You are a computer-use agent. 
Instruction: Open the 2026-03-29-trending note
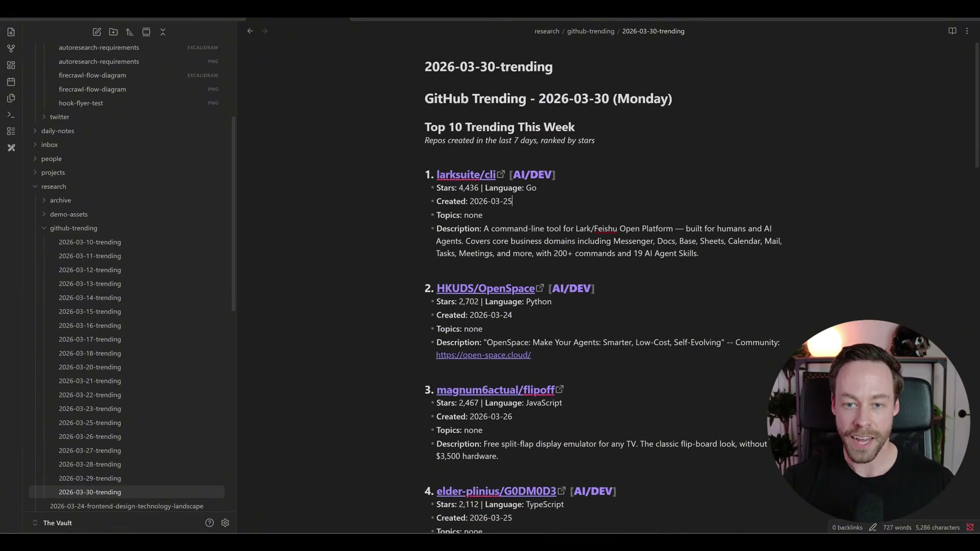point(90,479)
